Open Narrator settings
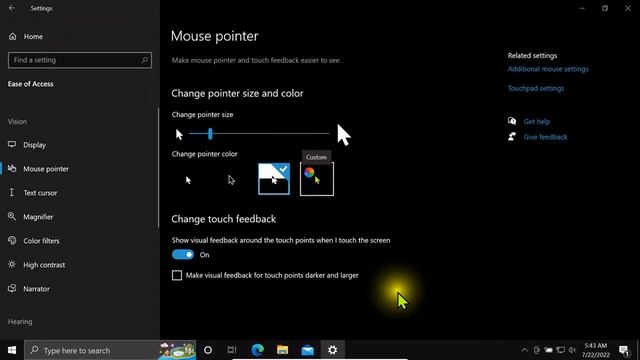 click(36, 289)
